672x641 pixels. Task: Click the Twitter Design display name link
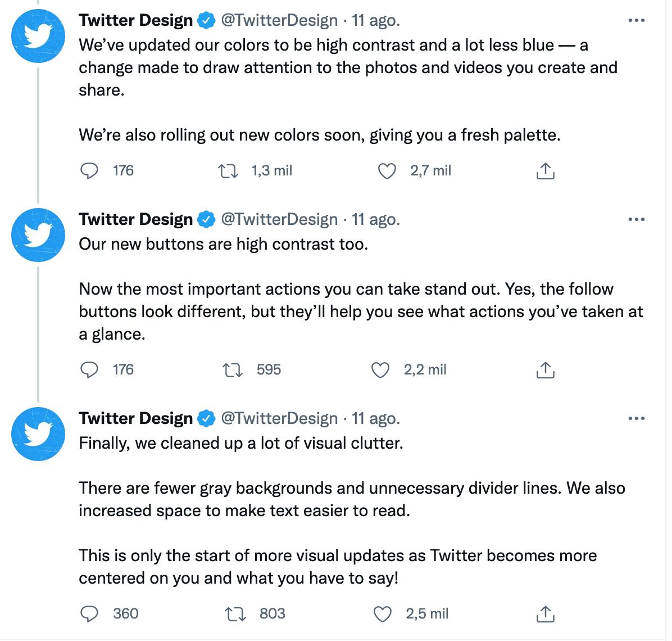[x=135, y=20]
